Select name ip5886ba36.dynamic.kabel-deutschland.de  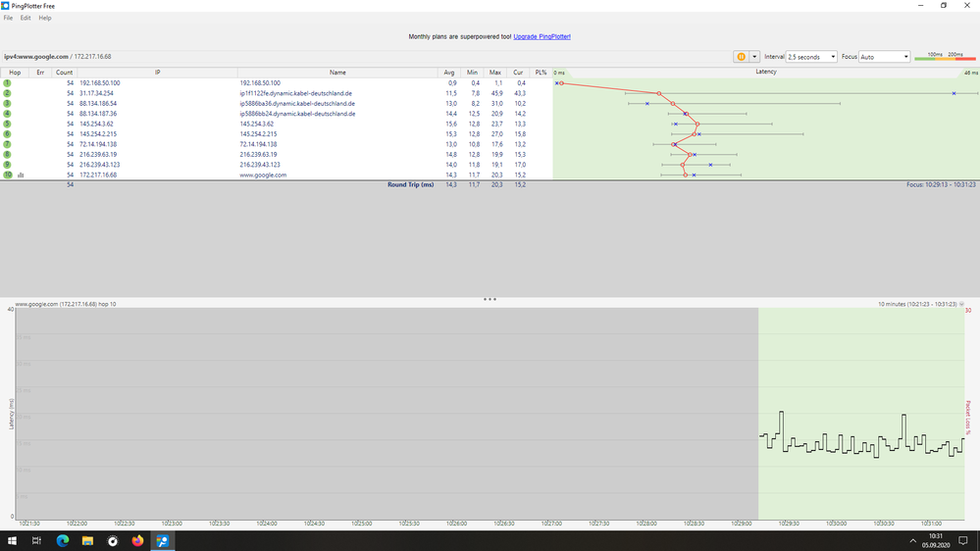(x=297, y=104)
